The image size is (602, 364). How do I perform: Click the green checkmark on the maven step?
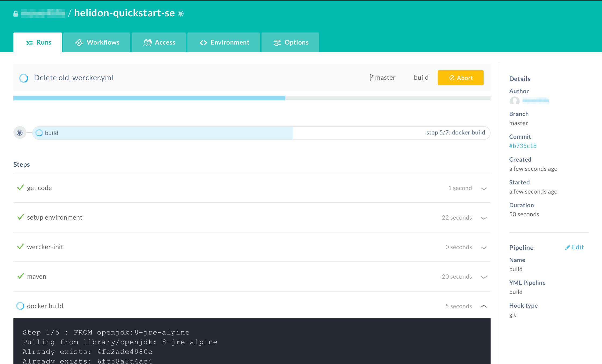click(20, 276)
